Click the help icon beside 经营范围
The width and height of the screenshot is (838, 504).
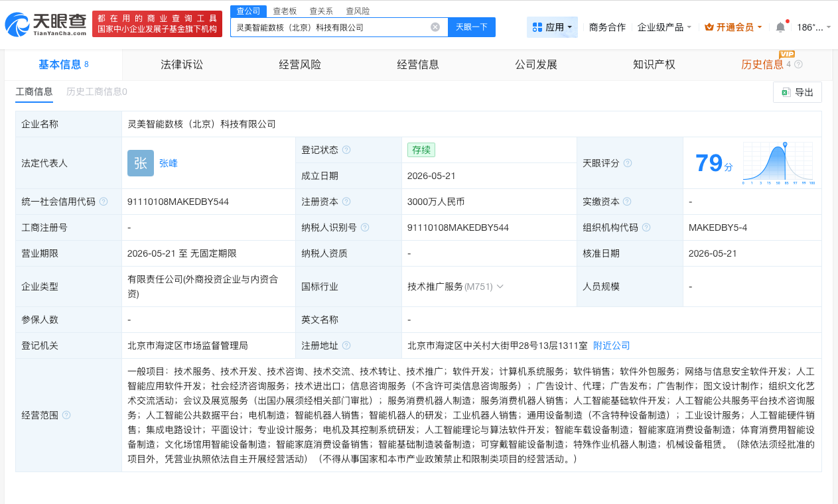(x=66, y=415)
